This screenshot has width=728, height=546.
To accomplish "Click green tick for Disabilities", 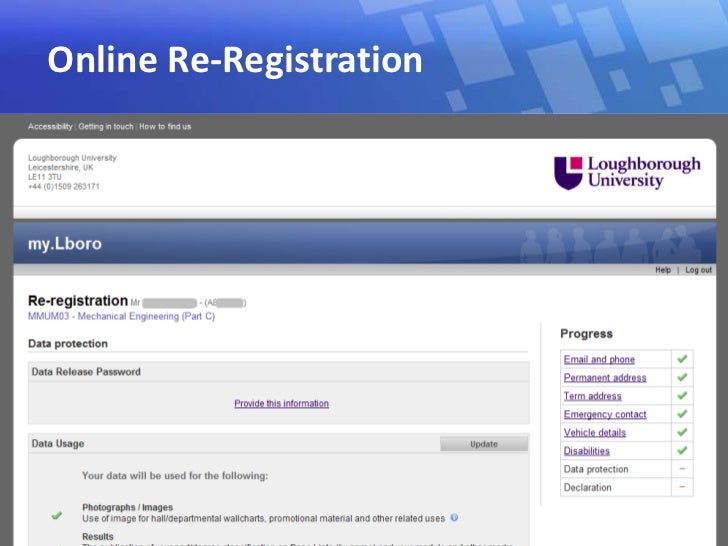I will click(682, 450).
